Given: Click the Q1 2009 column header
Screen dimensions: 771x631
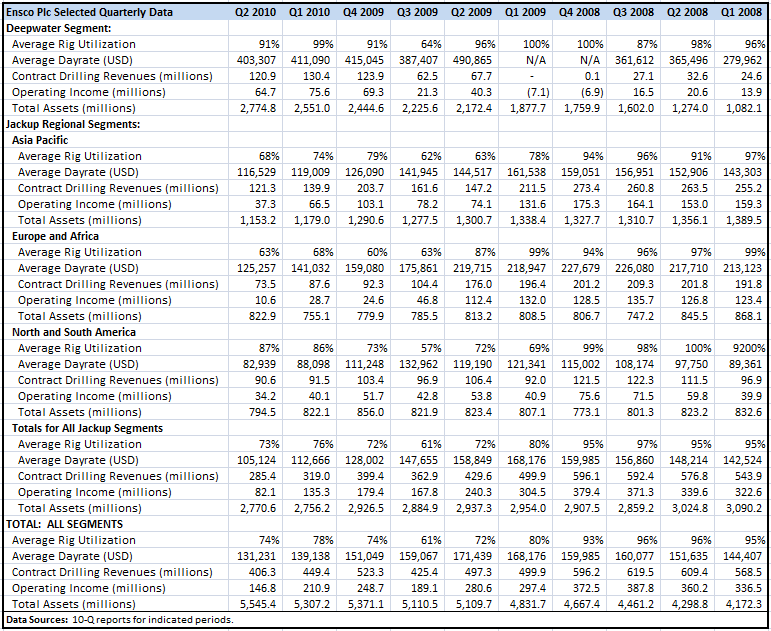Looking at the screenshot, I should point(526,12).
